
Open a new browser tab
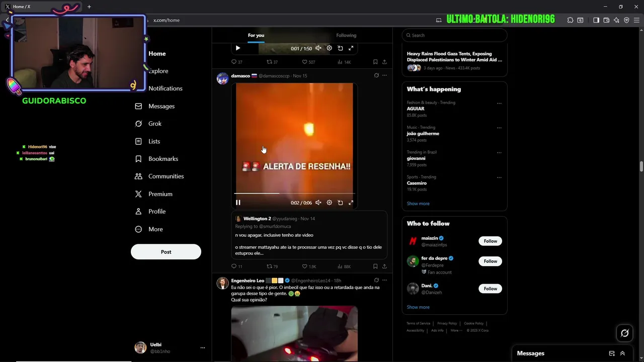click(89, 7)
